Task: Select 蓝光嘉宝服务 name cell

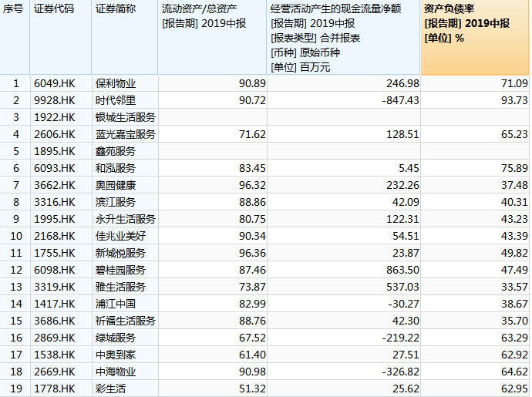Action: click(x=125, y=134)
